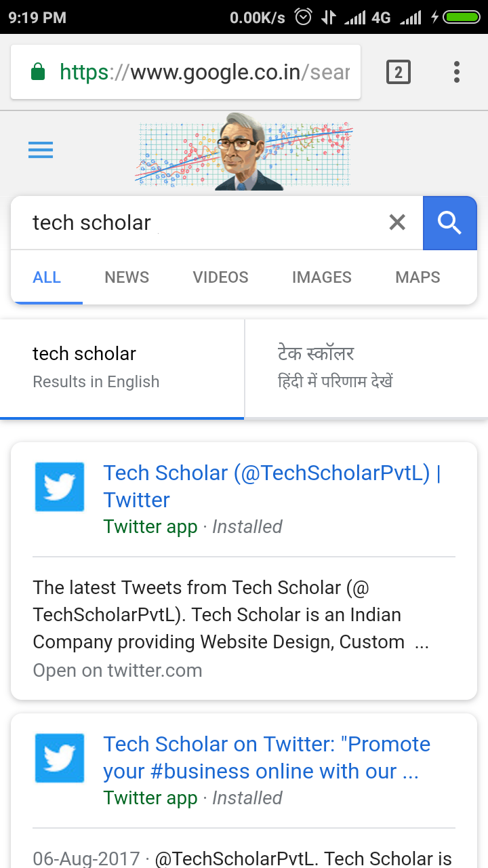Open Tech Scholar (@TechScholarPvtL) Twitter link
The image size is (488, 868).
point(272,486)
